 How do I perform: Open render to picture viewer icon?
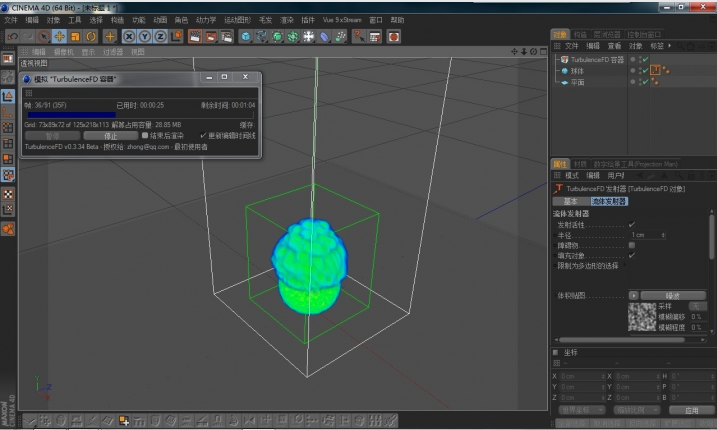pos(211,37)
